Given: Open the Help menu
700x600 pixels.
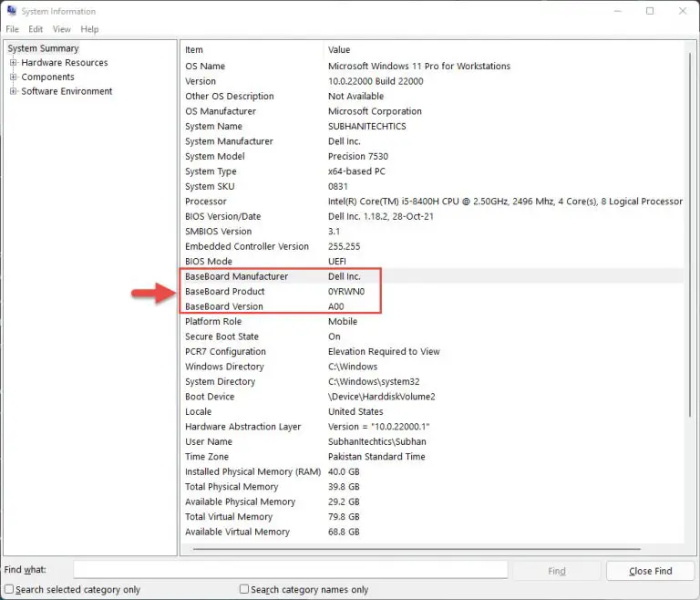Looking at the screenshot, I should coord(89,29).
